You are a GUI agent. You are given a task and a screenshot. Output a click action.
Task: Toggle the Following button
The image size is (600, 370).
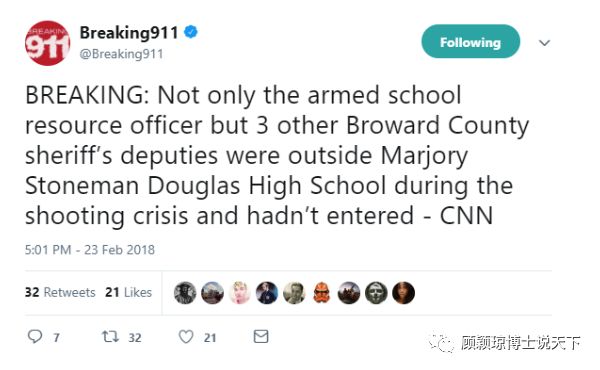(x=471, y=42)
